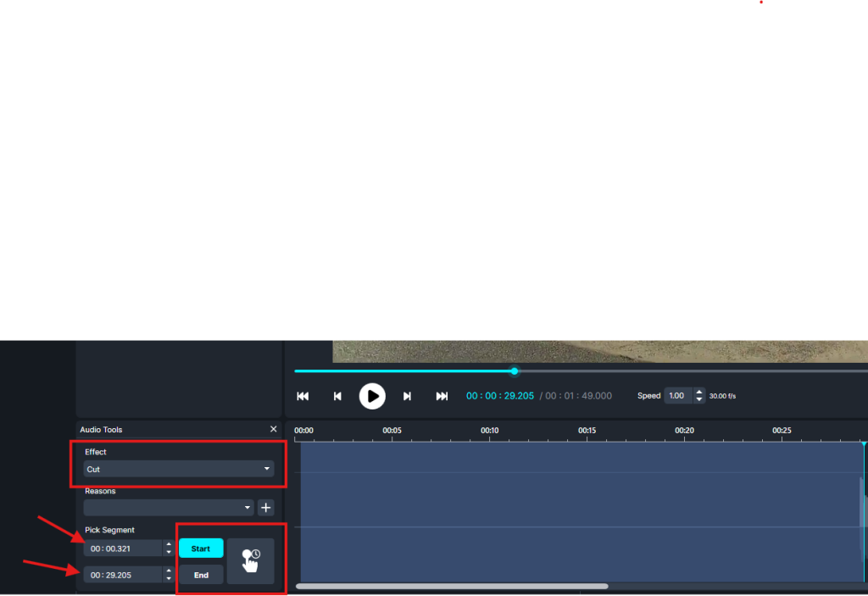
Task: Decrease the playback Speed value
Action: click(x=698, y=400)
